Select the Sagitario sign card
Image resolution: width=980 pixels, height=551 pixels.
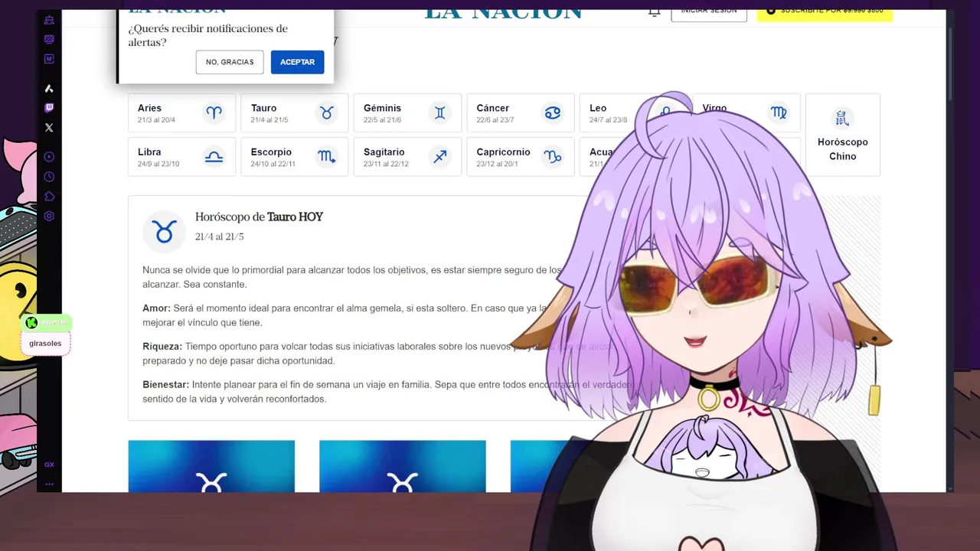[x=407, y=157]
